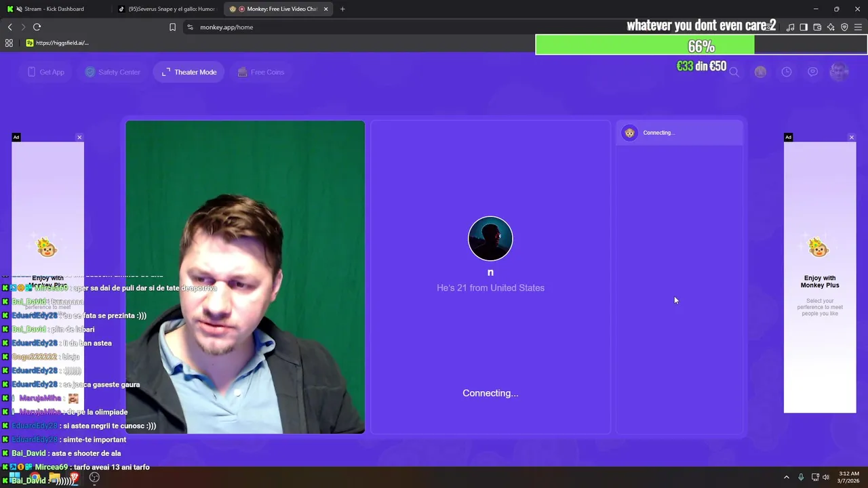Open the user profile picture menu

tap(840, 72)
